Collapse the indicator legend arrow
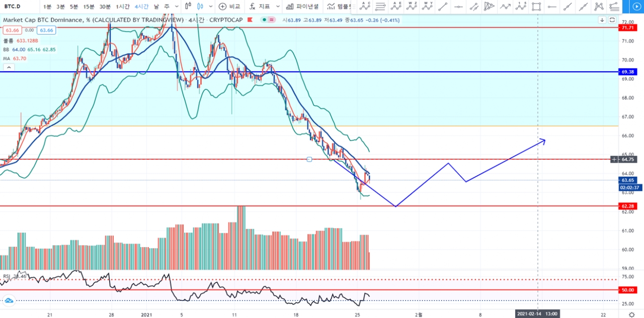Viewport: 644px width, 318px height. pyautogui.click(x=8, y=66)
